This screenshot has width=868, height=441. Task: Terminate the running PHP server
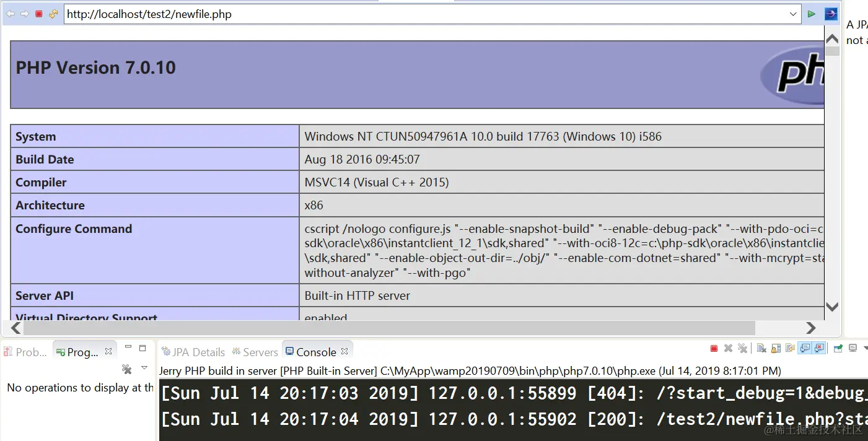point(714,349)
